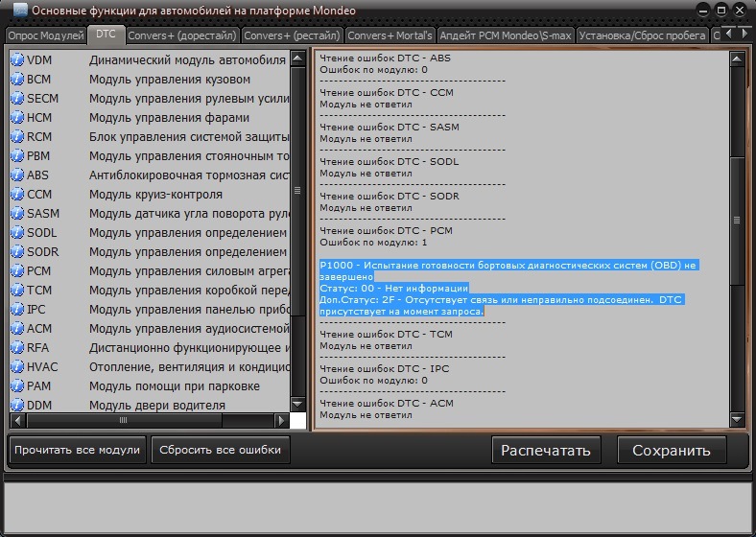Select 'Модуль управления фарами' row text
This screenshot has height=537, width=756.
pyautogui.click(x=169, y=118)
